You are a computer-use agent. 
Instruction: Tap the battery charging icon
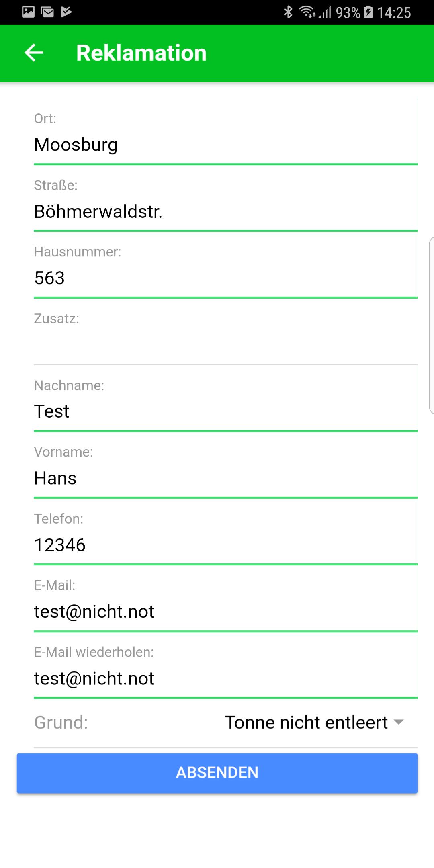(368, 12)
